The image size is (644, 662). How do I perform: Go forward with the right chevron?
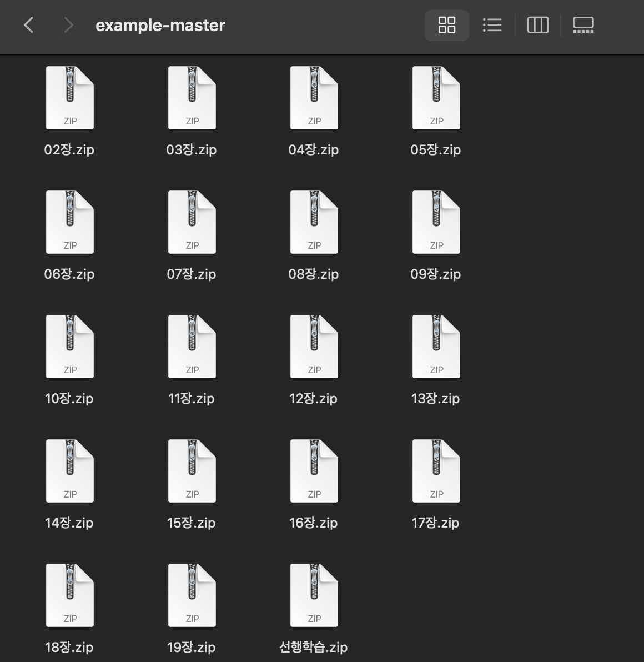click(x=68, y=26)
